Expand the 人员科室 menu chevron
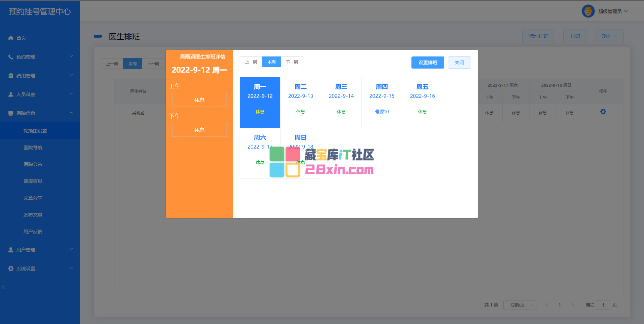The height and width of the screenshot is (324, 644). [71, 94]
